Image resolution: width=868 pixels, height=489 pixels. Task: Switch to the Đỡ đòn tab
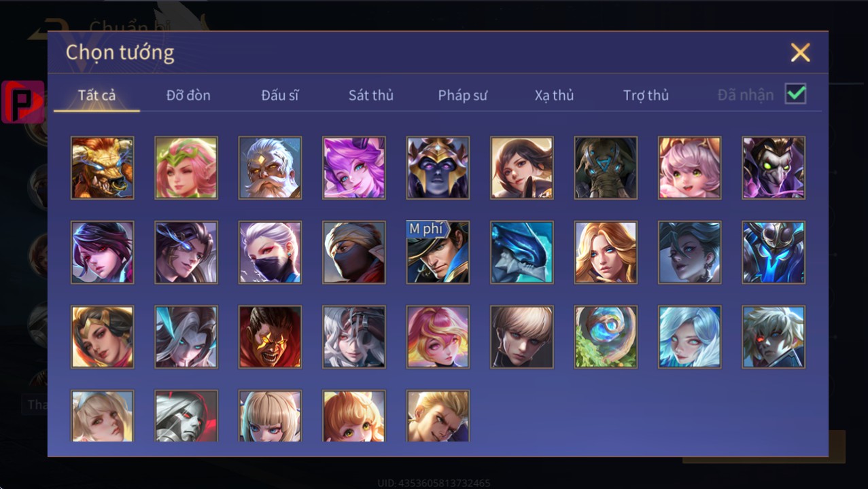click(188, 95)
